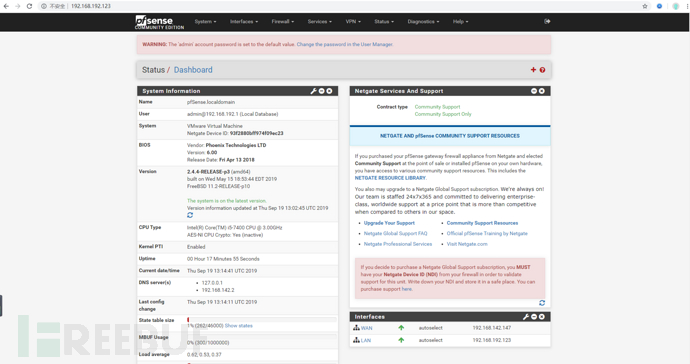Screen dimensions: 690x364
Task: Expand the Firewall dropdown menu
Action: point(283,22)
